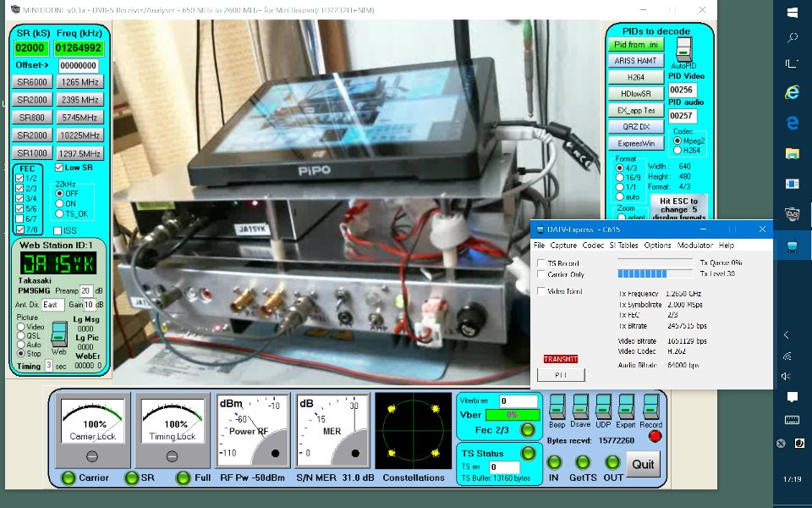Toggle the FEC 6/7 checkbox
812x508 pixels.
click(19, 219)
